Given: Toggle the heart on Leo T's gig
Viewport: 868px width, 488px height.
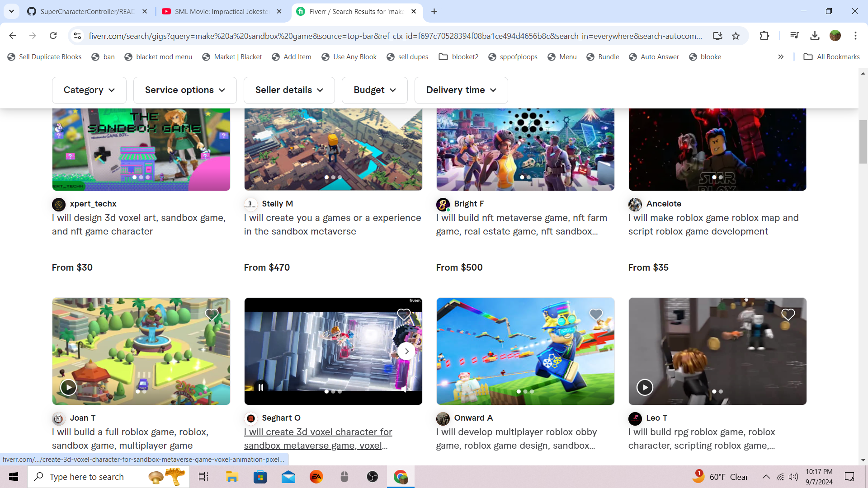Looking at the screenshot, I should click(788, 314).
